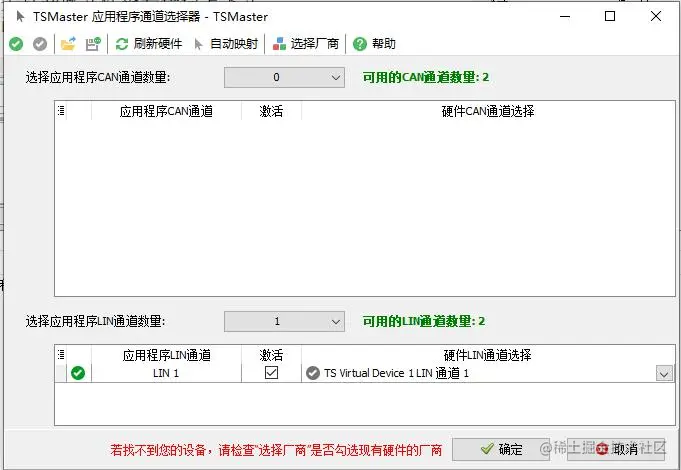Open the CAN channel count dropdown
The height and width of the screenshot is (470, 681).
pyautogui.click(x=284, y=77)
